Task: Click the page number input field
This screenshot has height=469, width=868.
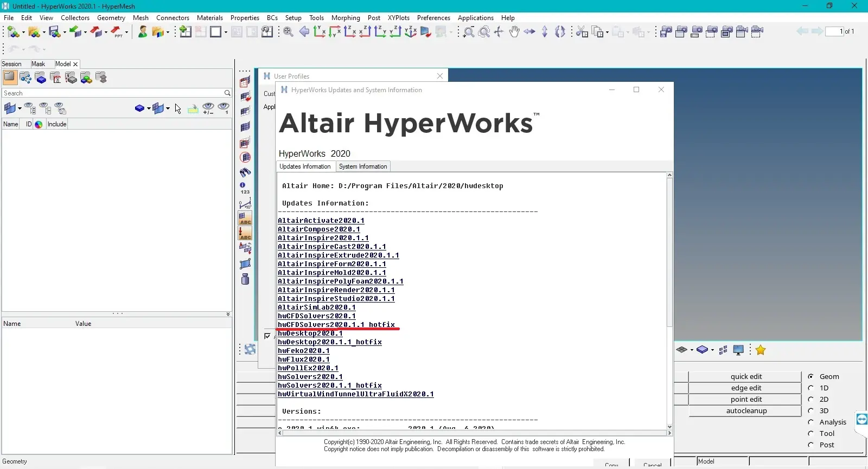Action: (x=834, y=31)
